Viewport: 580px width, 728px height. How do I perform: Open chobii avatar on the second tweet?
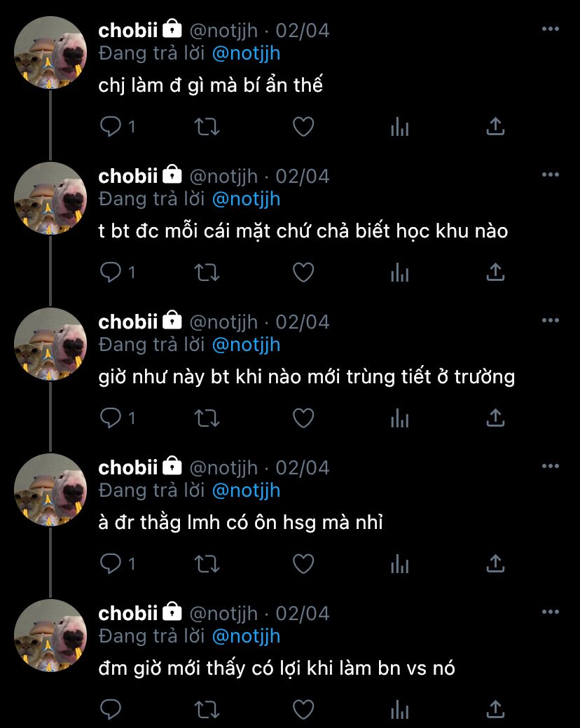tap(50, 198)
